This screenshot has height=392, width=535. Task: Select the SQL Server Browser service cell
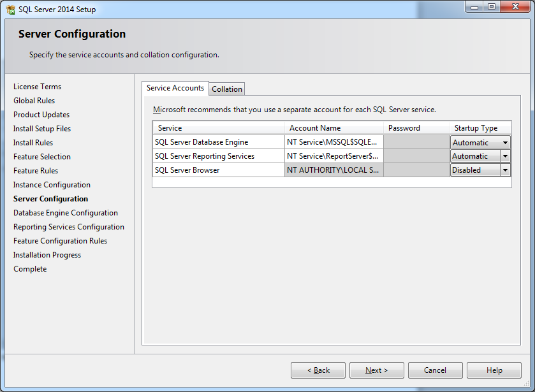pyautogui.click(x=218, y=170)
